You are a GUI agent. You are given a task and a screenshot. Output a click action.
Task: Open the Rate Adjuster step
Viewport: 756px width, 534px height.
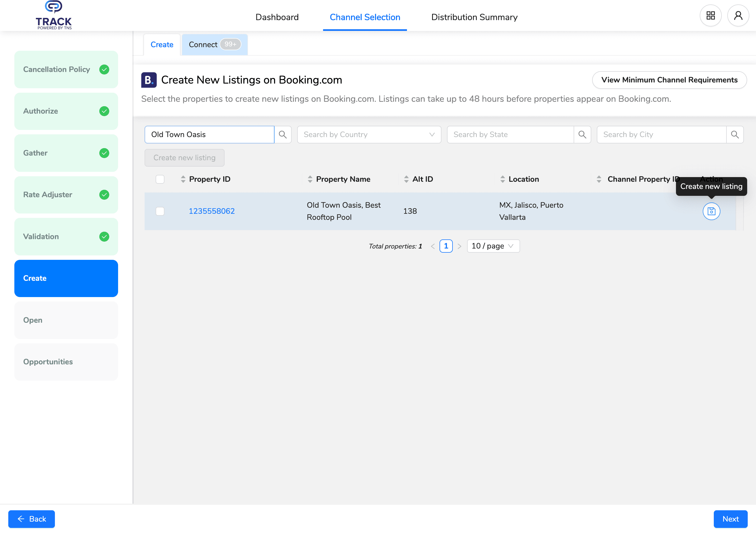pos(66,195)
